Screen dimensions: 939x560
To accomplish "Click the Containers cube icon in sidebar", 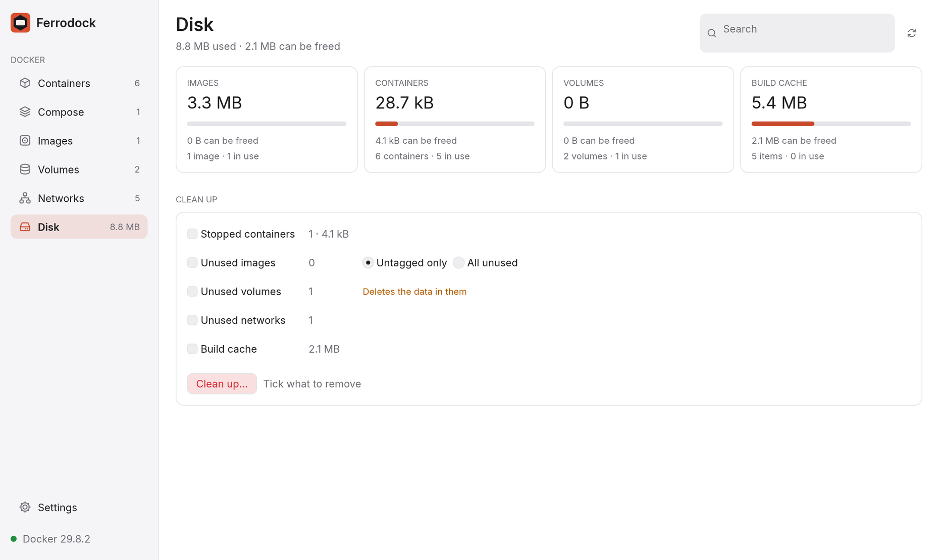I will [x=25, y=83].
